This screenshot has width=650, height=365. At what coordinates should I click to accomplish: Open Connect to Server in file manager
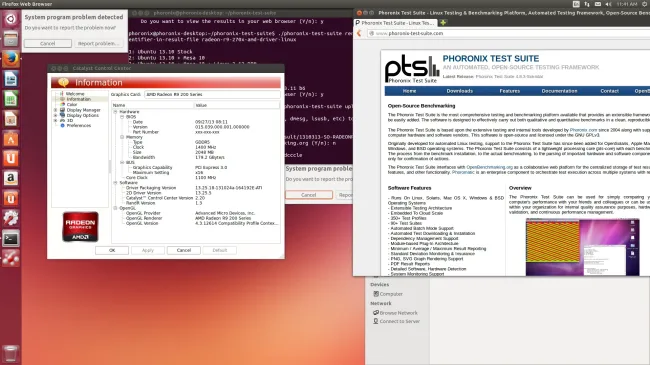point(396,321)
